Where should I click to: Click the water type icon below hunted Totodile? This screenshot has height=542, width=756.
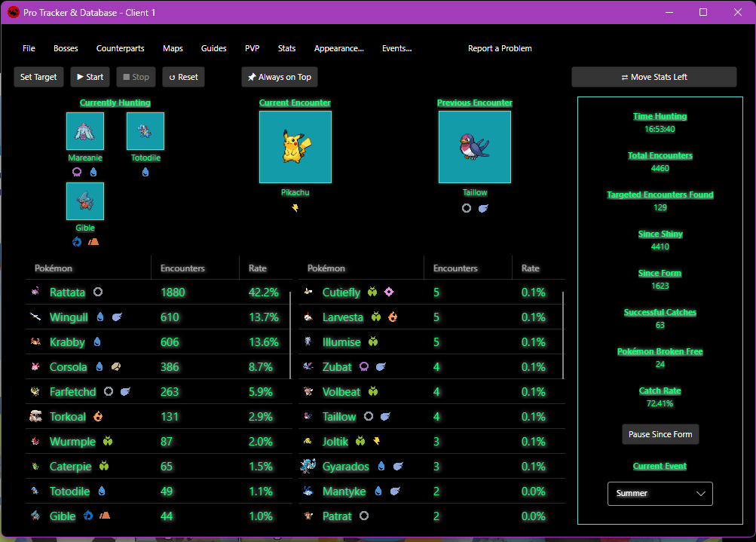coord(145,172)
